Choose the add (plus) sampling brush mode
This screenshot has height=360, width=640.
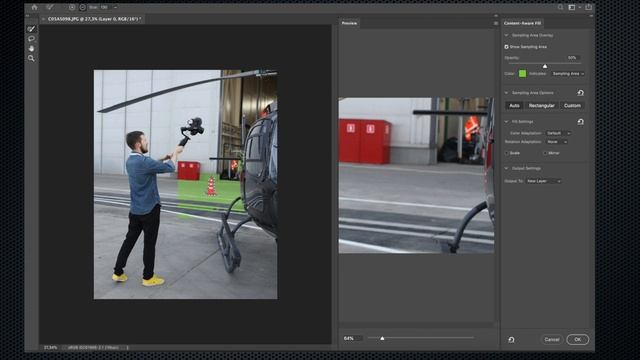72,7
